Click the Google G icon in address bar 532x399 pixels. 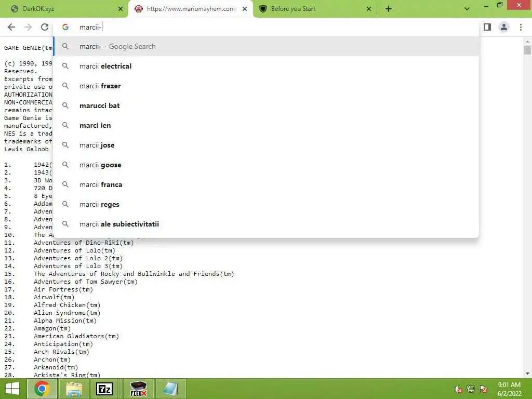click(x=65, y=27)
